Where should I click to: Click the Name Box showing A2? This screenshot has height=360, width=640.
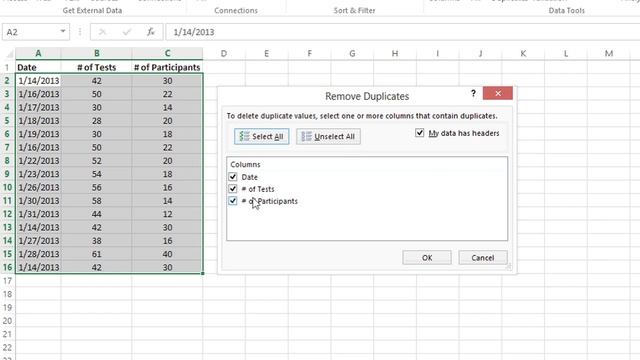[x=31, y=32]
